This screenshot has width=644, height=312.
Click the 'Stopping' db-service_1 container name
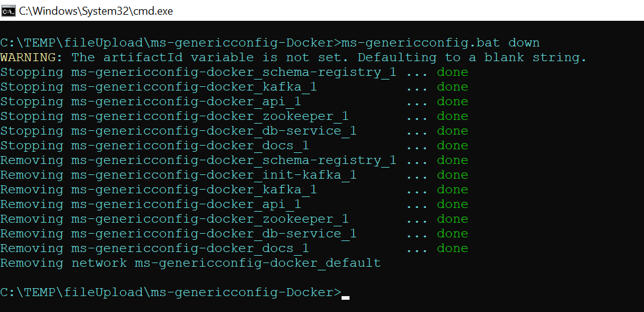pyautogui.click(x=214, y=131)
